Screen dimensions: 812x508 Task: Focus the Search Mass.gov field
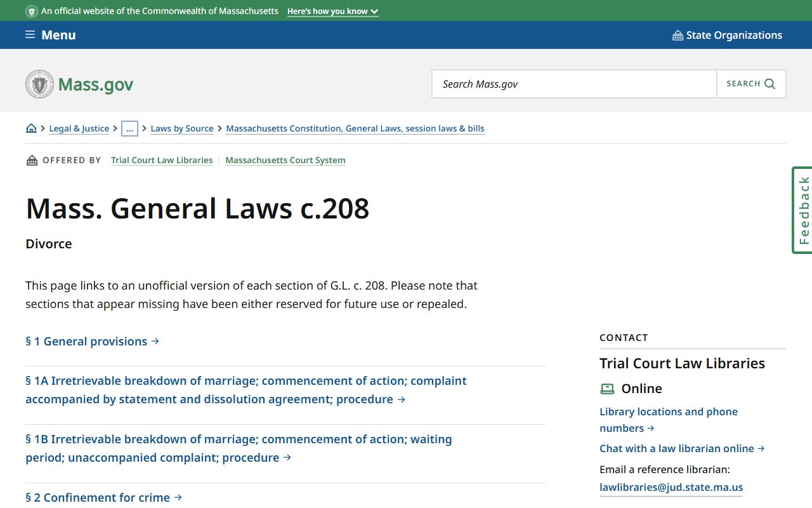[x=574, y=84]
